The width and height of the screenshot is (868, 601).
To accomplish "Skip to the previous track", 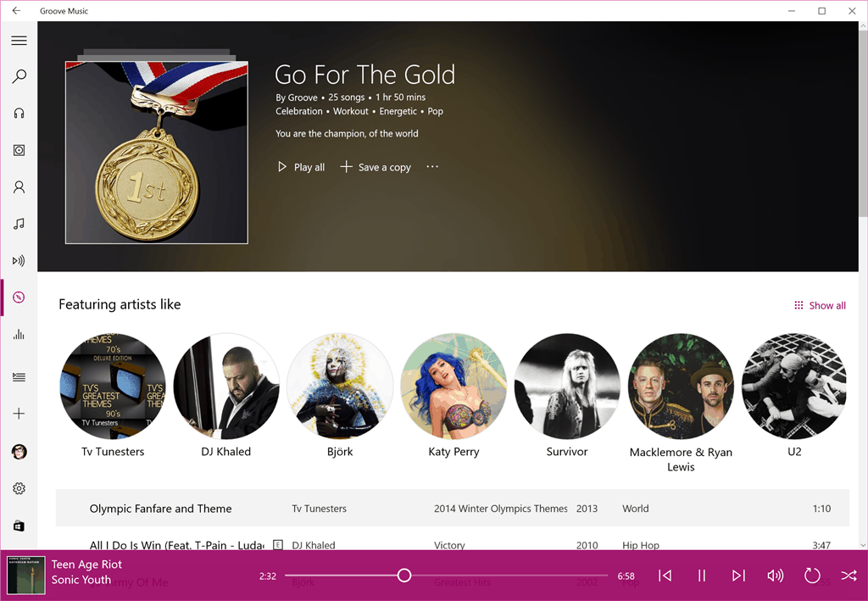I will [665, 576].
